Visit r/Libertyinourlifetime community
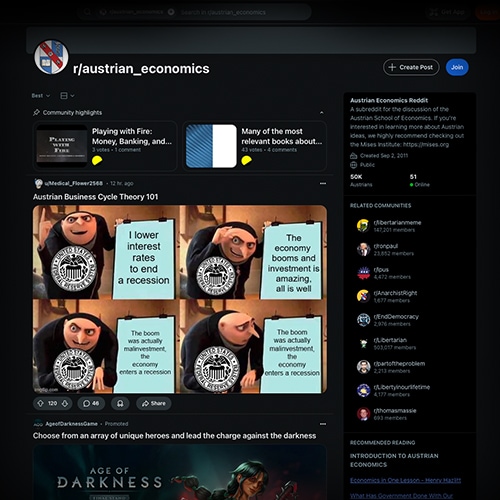500x500 pixels. (x=402, y=387)
